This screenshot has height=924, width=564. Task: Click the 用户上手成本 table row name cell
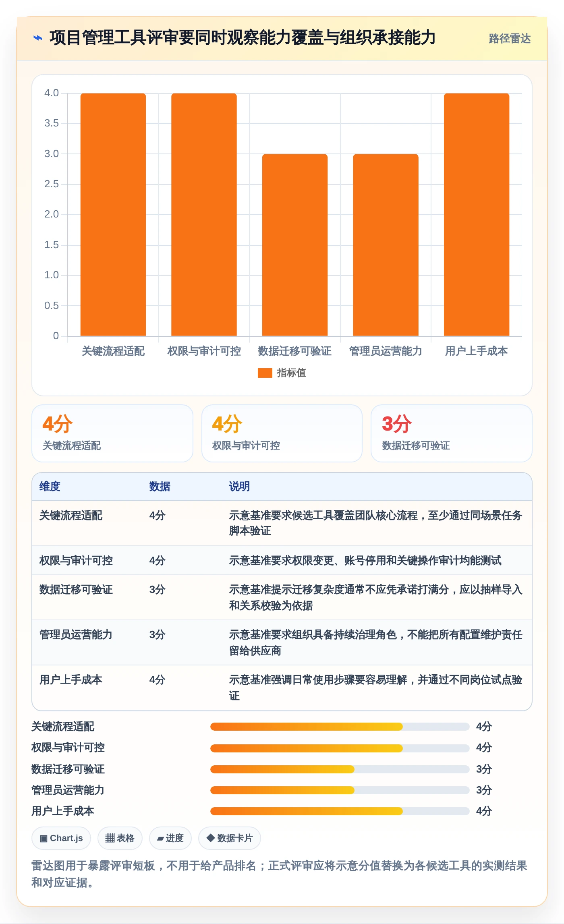(x=71, y=680)
